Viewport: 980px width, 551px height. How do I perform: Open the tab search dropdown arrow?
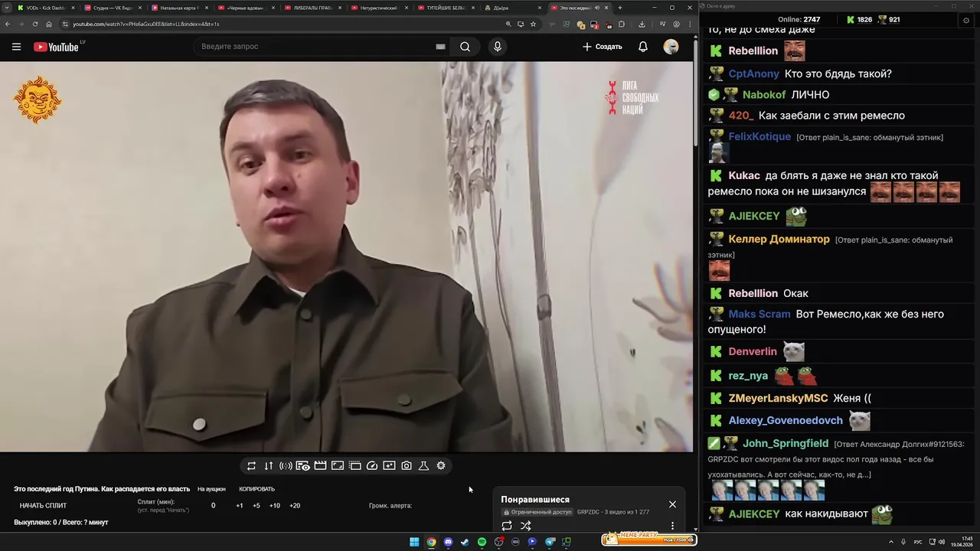click(x=7, y=8)
